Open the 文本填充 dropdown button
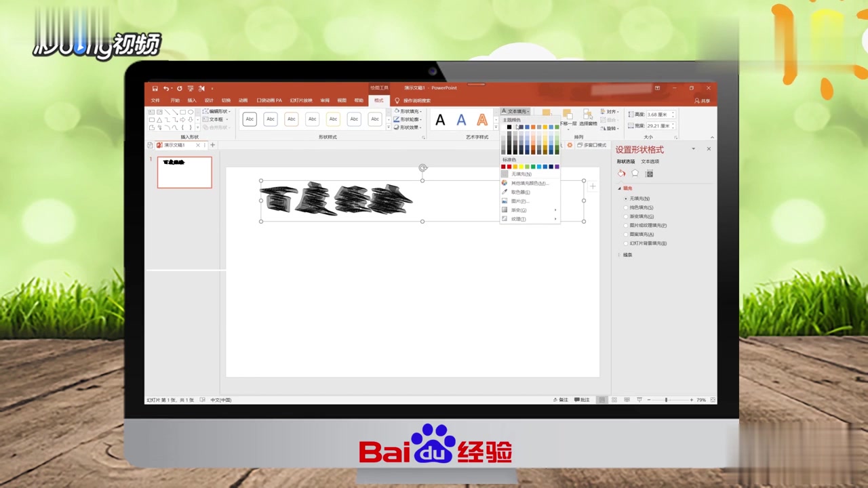Image resolution: width=868 pixels, height=488 pixels. coord(515,111)
